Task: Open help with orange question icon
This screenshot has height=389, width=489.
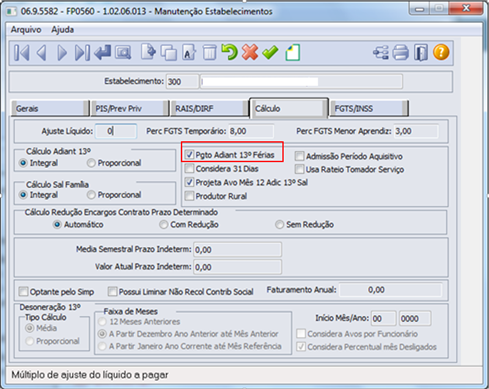Action: [441, 52]
